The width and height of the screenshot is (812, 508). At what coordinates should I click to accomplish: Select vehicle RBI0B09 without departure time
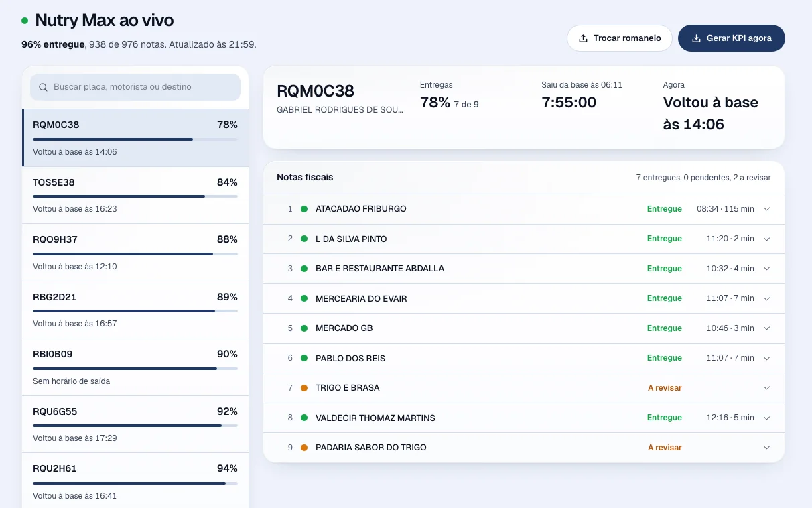tap(135, 367)
